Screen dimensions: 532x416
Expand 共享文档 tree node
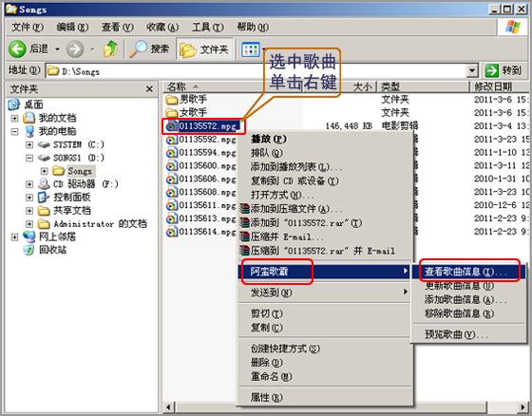pyautogui.click(x=29, y=211)
